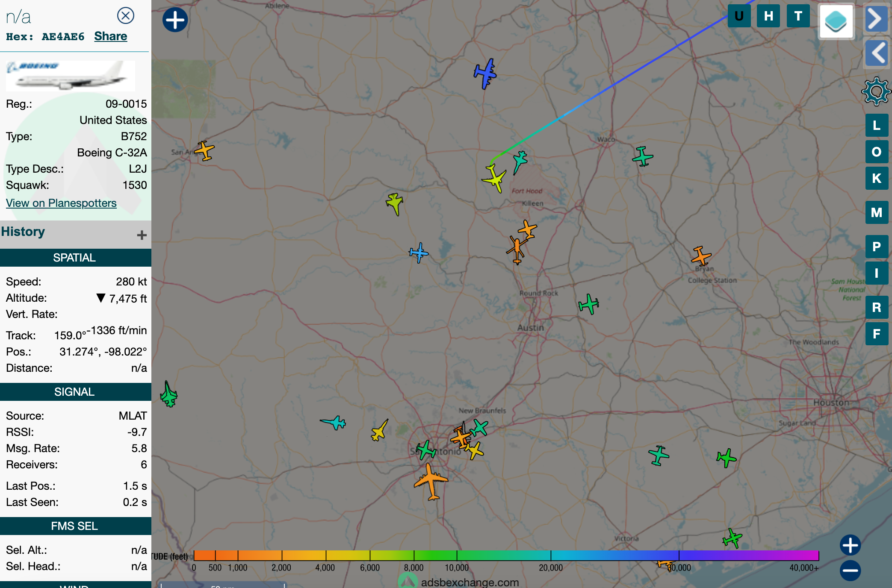The image size is (892, 588).
Task: Click the Share link
Action: click(x=110, y=36)
